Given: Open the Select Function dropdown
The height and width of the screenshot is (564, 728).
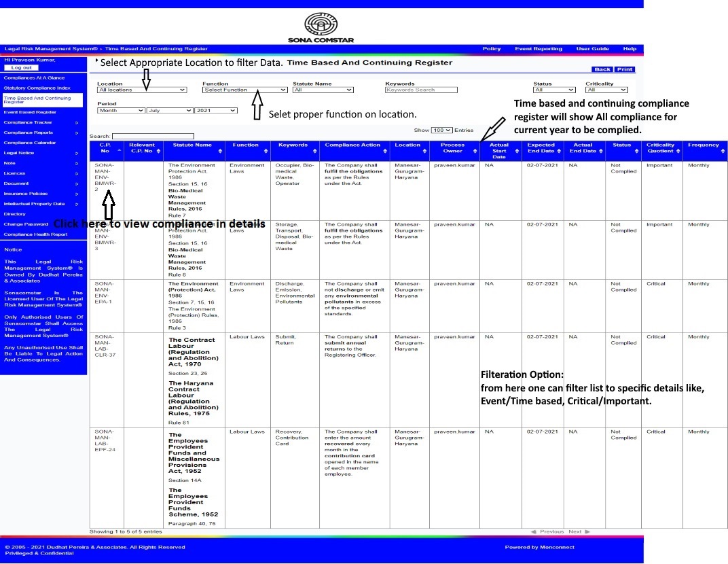Looking at the screenshot, I should point(245,90).
